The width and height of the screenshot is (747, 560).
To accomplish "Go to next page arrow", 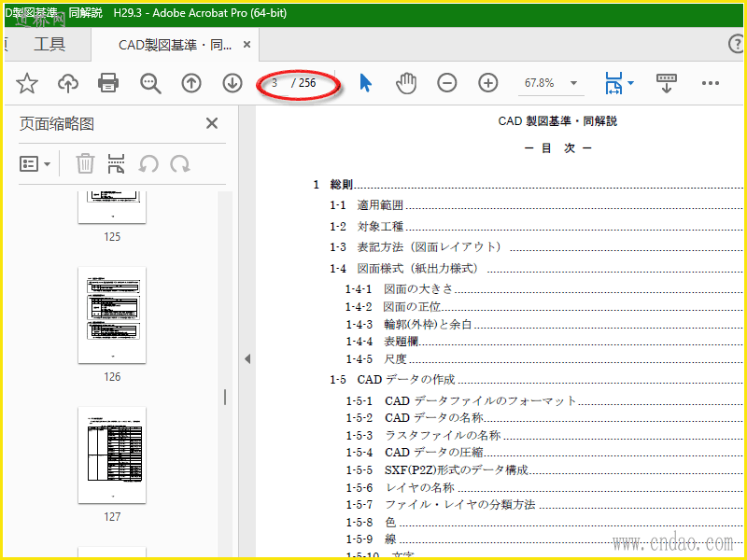I will (x=233, y=83).
